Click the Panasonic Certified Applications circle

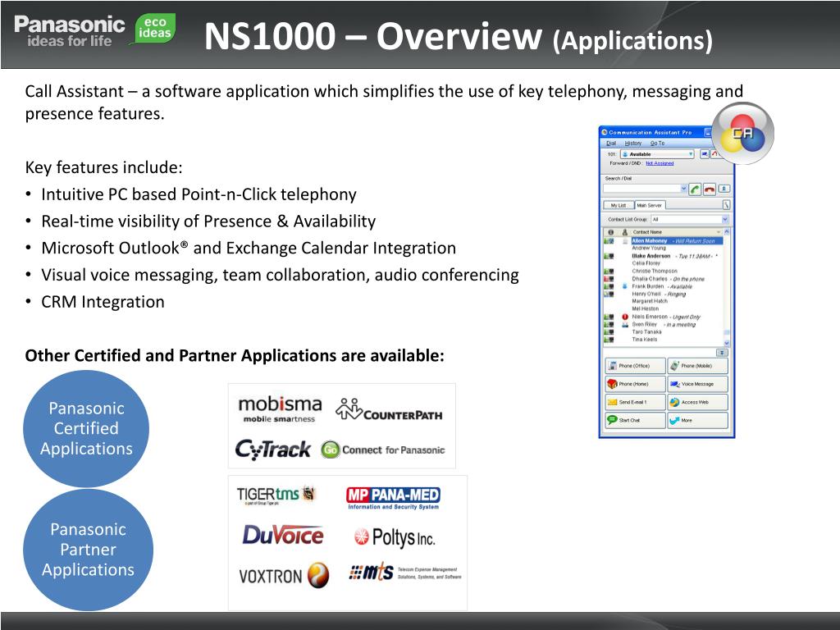pyautogui.click(x=86, y=428)
